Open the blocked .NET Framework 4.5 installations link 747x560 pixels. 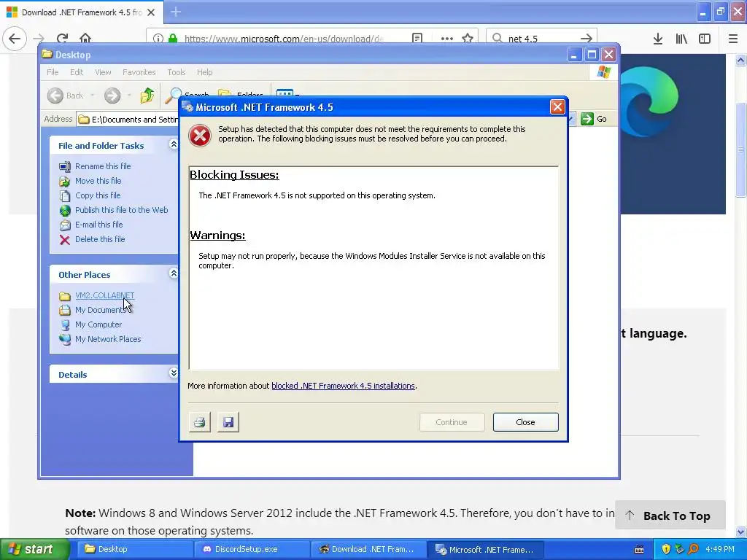[x=343, y=386]
